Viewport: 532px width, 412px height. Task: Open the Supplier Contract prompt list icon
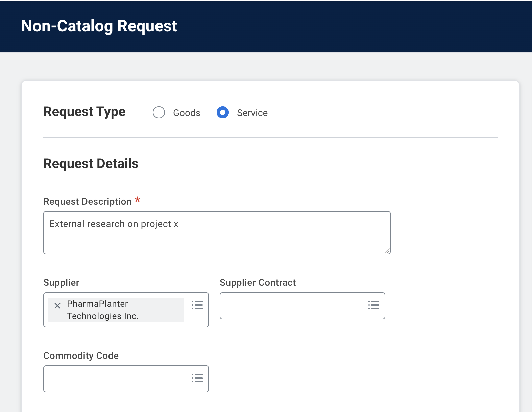click(373, 305)
